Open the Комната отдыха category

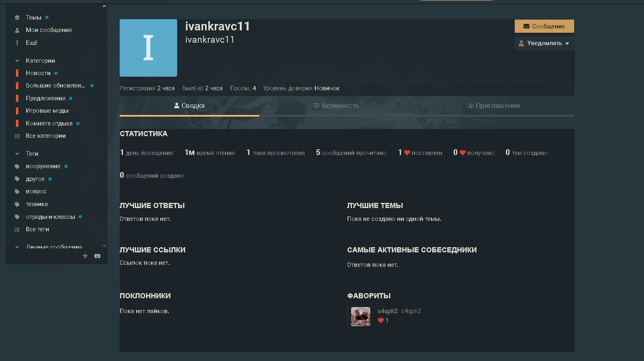click(49, 123)
